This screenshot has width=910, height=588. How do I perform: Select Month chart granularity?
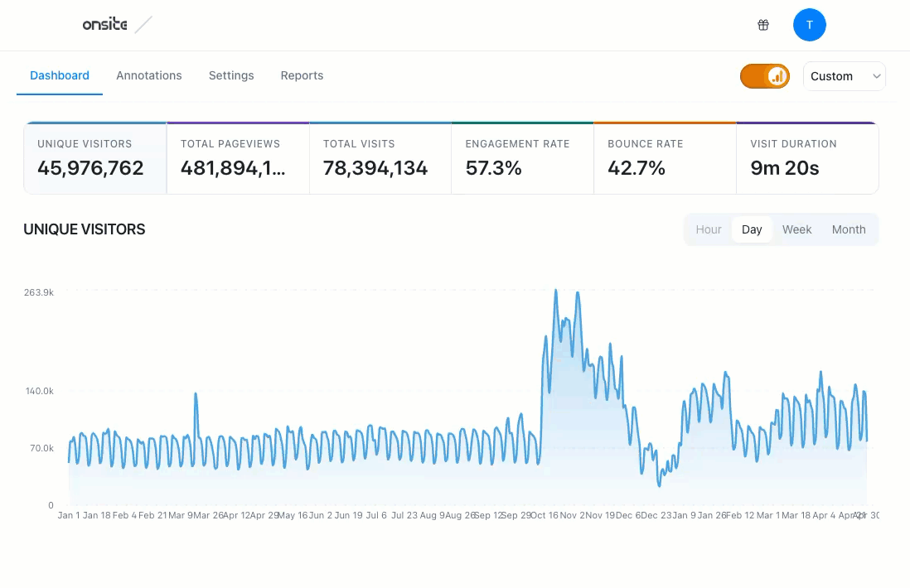pos(848,229)
